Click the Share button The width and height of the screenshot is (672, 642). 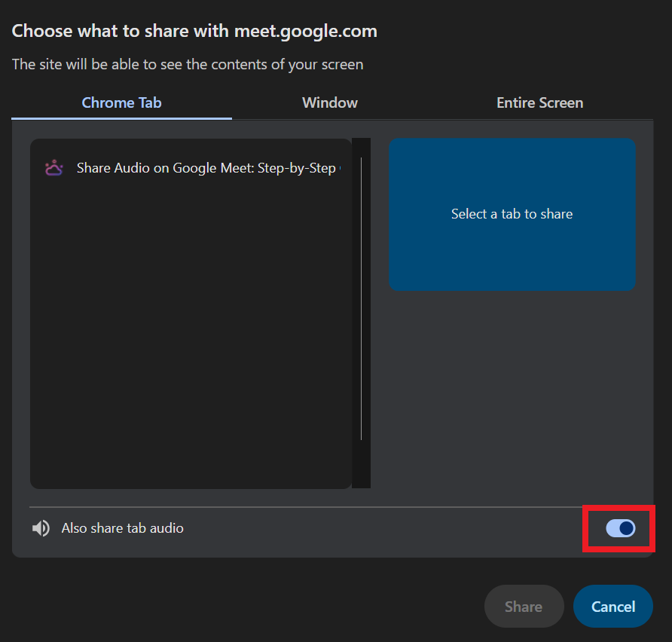(x=524, y=606)
